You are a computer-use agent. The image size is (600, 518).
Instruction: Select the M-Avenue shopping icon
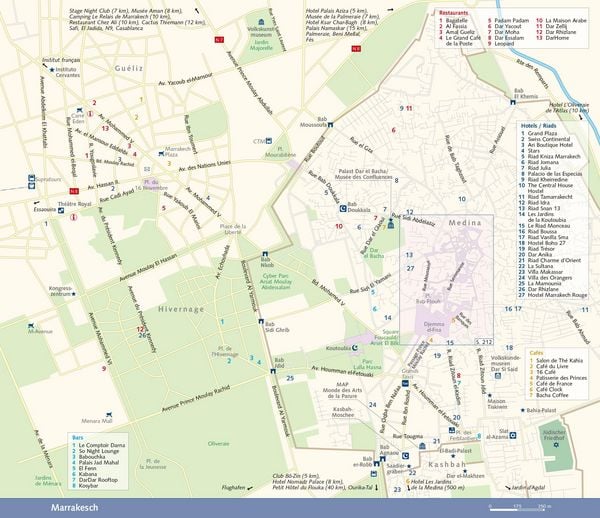[31, 326]
